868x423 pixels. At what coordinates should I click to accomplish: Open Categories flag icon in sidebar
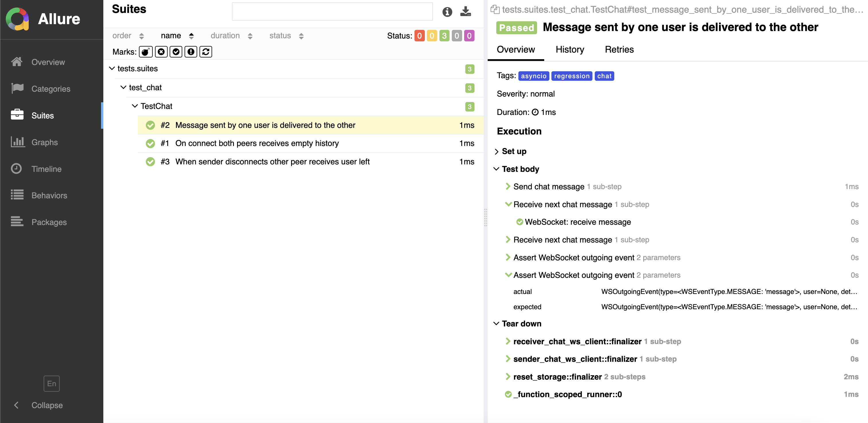click(x=17, y=89)
